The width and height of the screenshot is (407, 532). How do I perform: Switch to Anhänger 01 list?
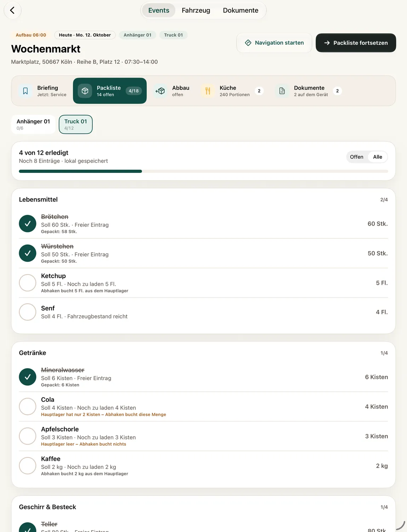[x=33, y=124]
